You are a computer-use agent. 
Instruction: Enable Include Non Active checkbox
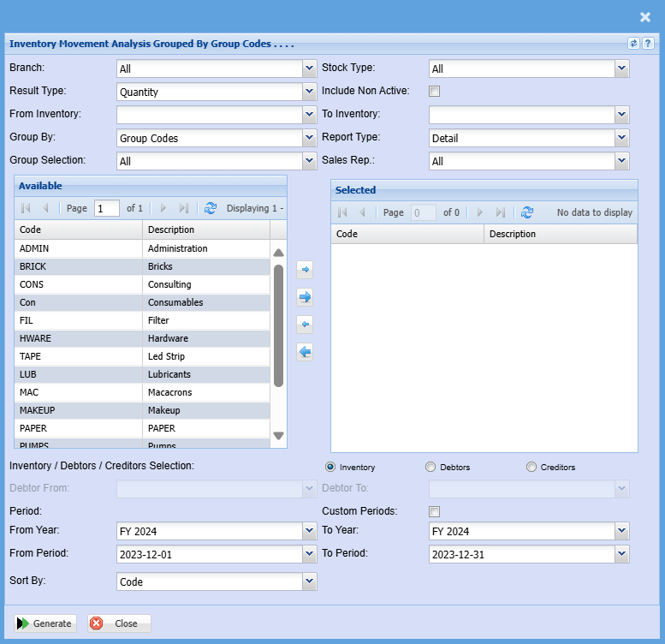(435, 92)
